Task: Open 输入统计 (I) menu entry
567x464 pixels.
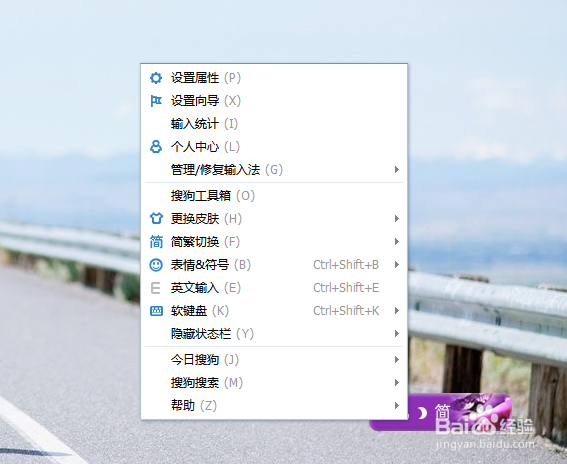Action: pyautogui.click(x=274, y=124)
